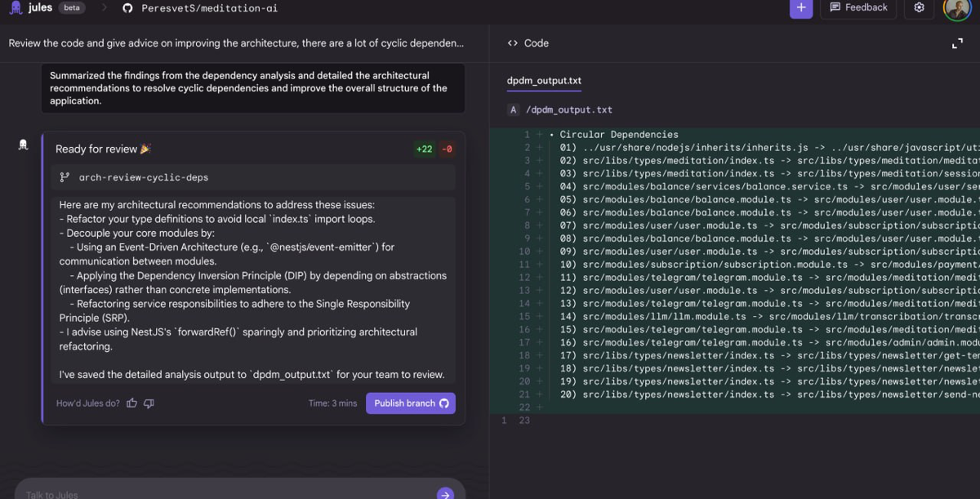Open the user profile avatar

click(957, 8)
